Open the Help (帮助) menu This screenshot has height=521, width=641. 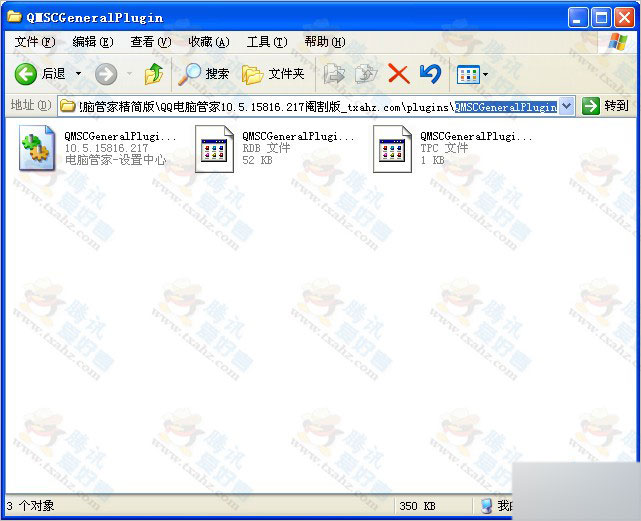(324, 42)
